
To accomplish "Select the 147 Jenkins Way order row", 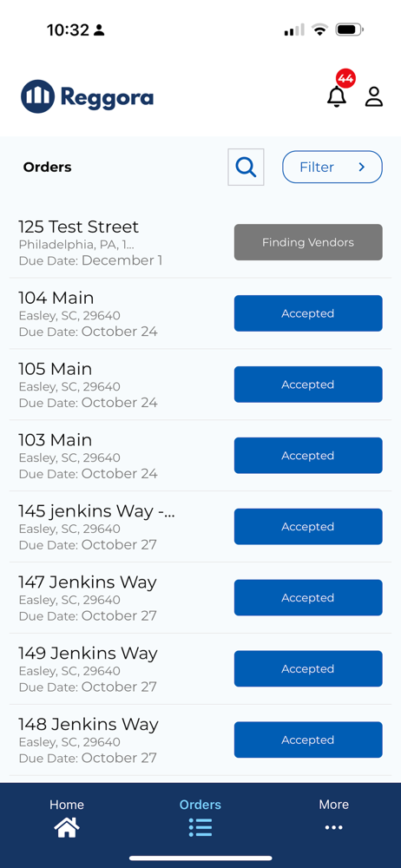I will [200, 598].
